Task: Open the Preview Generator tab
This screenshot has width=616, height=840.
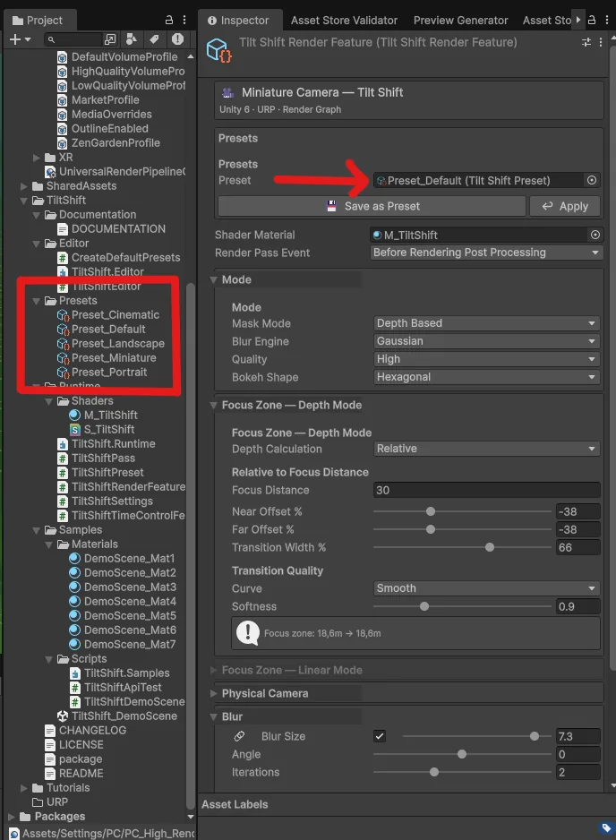Action: tap(460, 19)
